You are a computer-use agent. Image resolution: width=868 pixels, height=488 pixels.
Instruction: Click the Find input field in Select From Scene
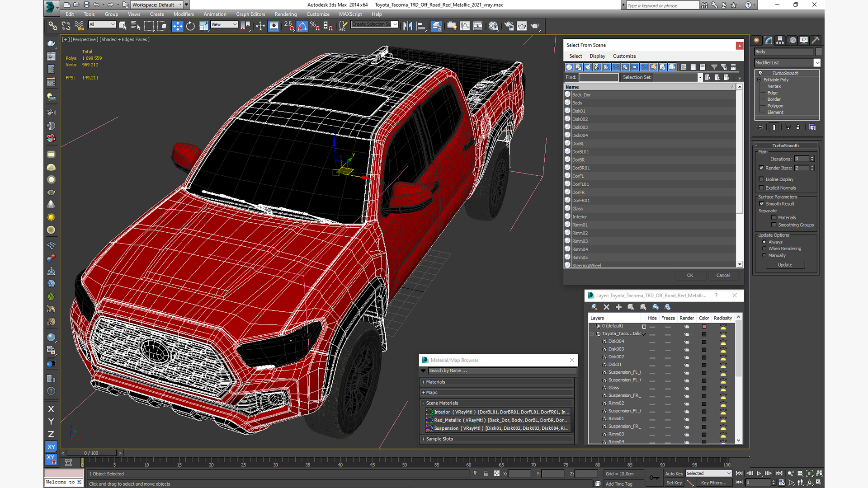tap(599, 77)
